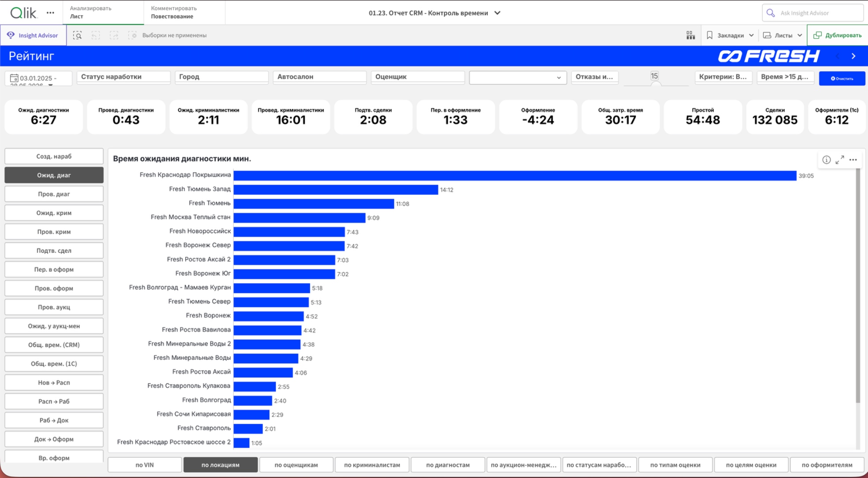The height and width of the screenshot is (478, 868).
Task: Click the Дублировать button
Action: (837, 35)
